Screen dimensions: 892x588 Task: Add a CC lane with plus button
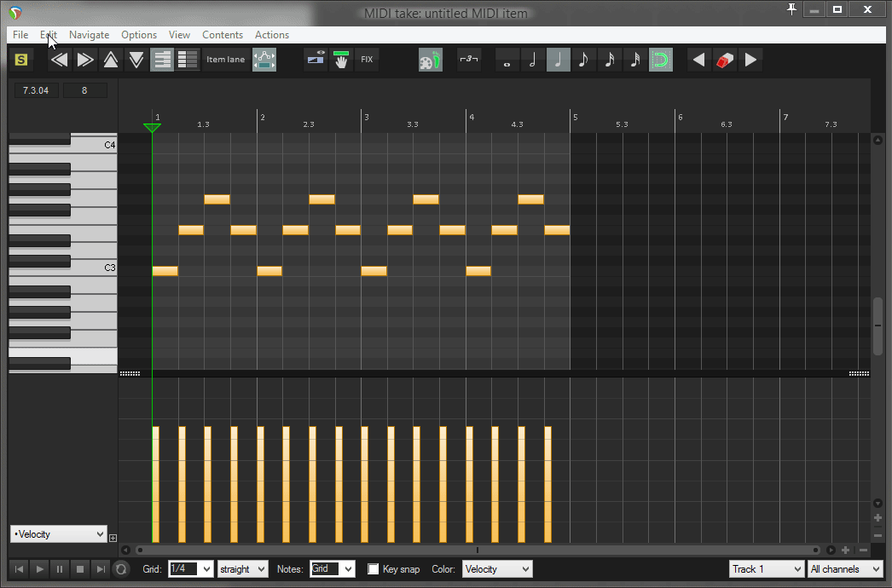[113, 538]
